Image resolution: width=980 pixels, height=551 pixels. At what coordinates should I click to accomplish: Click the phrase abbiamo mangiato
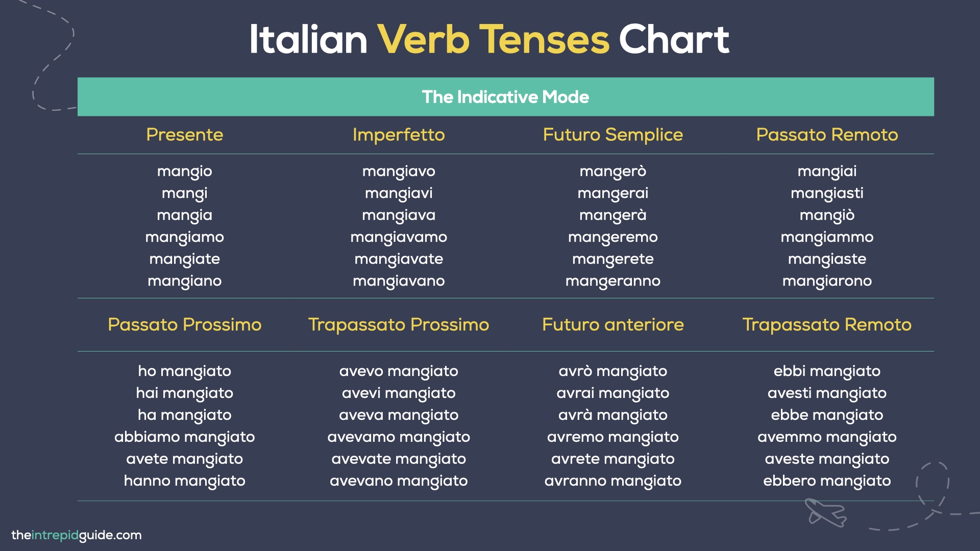pos(185,437)
